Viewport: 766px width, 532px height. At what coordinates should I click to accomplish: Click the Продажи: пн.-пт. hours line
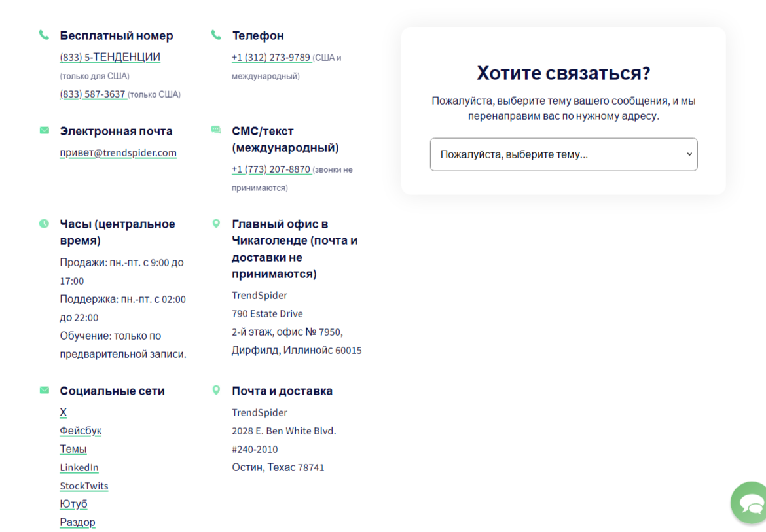click(x=122, y=272)
